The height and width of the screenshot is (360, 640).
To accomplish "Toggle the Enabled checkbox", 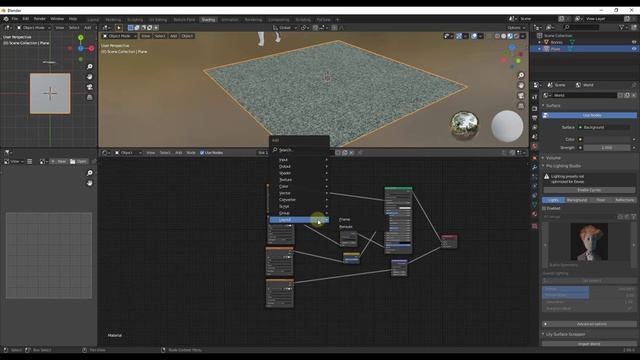I will [x=544, y=208].
